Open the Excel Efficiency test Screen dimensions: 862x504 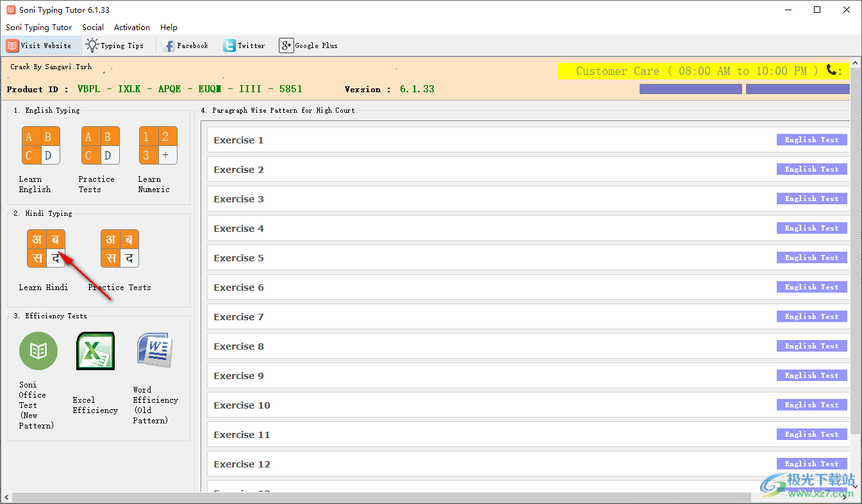pos(95,351)
